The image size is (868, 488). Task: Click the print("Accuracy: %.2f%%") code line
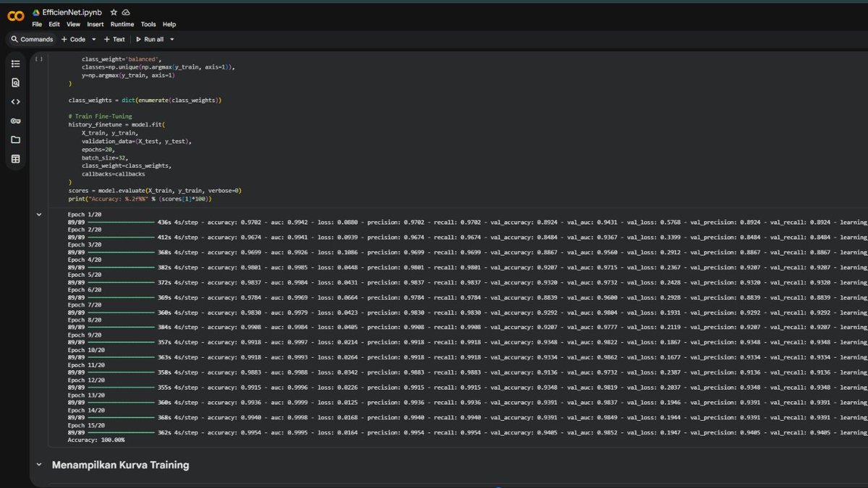(140, 198)
